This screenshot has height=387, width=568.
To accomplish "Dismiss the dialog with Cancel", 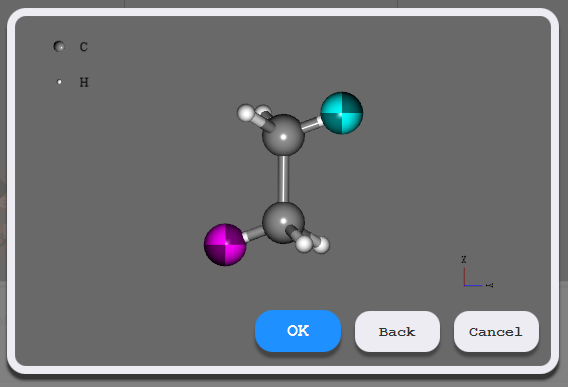I will click(x=496, y=331).
